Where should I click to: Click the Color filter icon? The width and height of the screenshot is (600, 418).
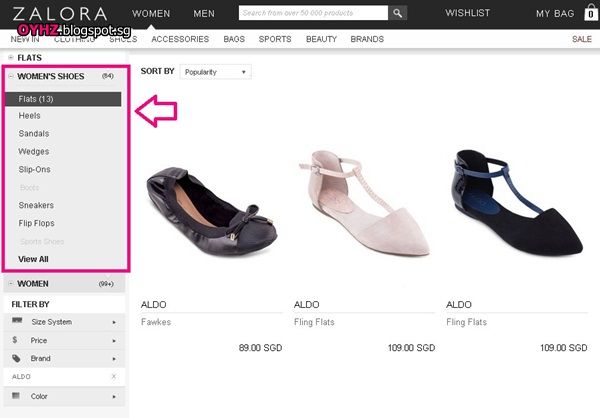(x=16, y=395)
